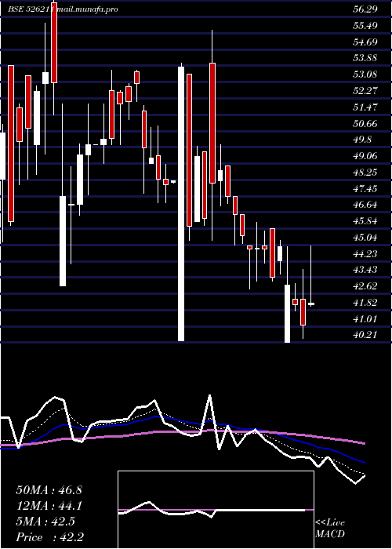
Task: Click the 42.62 price axis label
Action: [x=365, y=286]
